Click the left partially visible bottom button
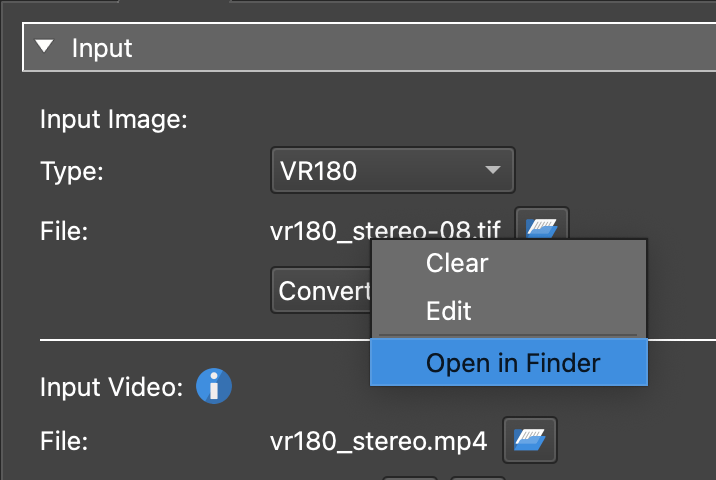Screen dimensions: 716x480 [x=411, y=477]
